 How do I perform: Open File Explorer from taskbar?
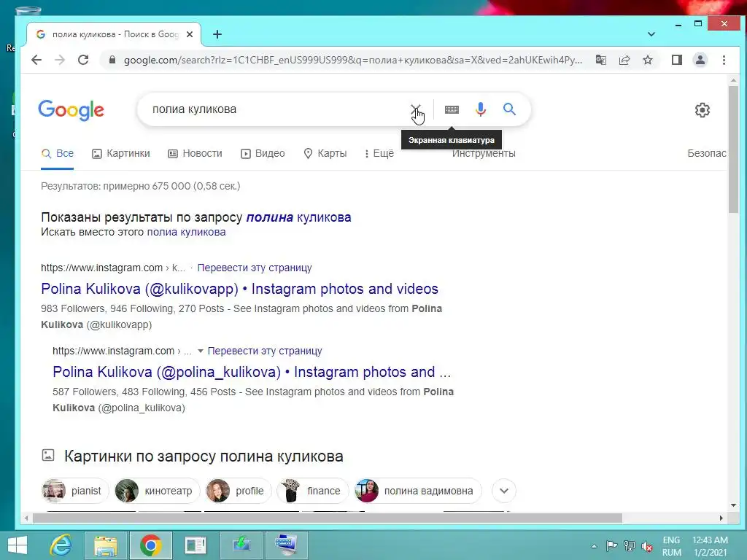coord(105,545)
